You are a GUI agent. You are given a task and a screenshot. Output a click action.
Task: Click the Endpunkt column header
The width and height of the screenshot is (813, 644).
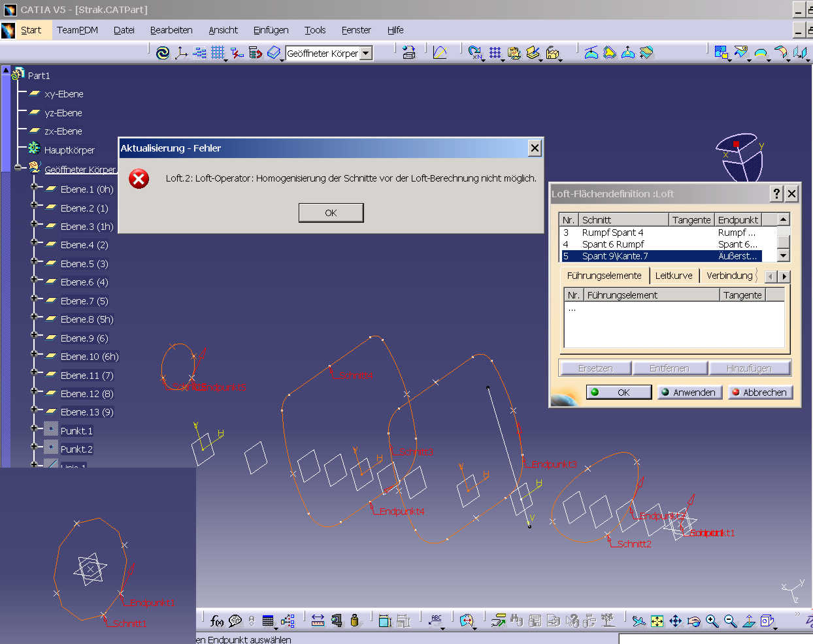pyautogui.click(x=738, y=220)
